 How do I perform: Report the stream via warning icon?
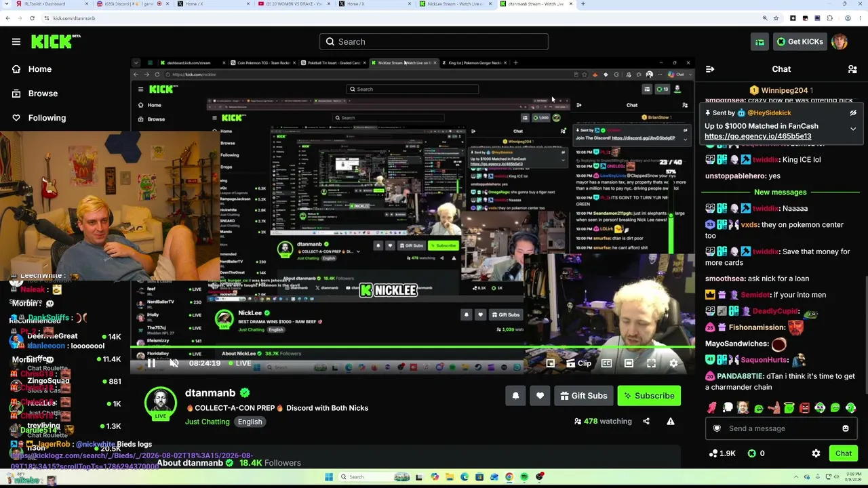671,422
